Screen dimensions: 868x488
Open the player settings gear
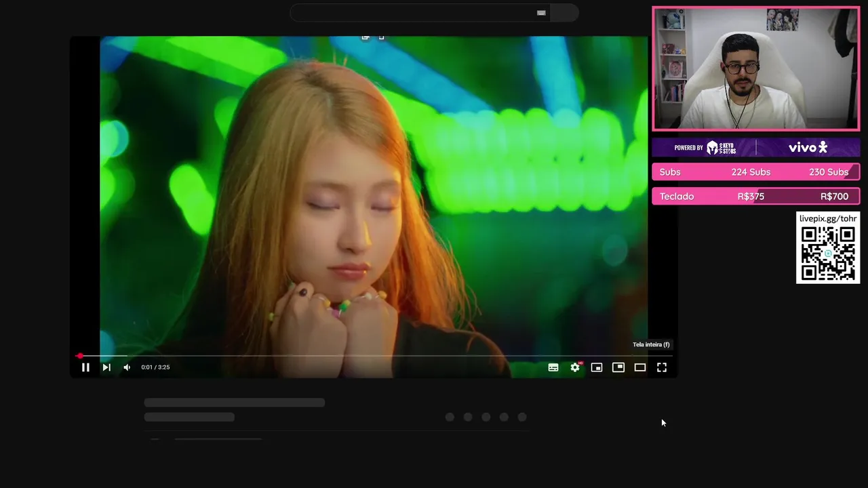point(575,367)
